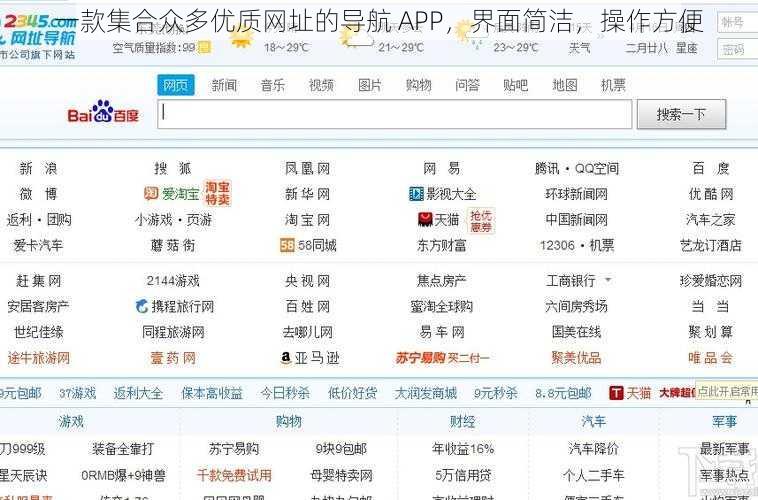This screenshot has width=758, height=500.
Task: Open the 12306 train ticket link
Action: 557,245
